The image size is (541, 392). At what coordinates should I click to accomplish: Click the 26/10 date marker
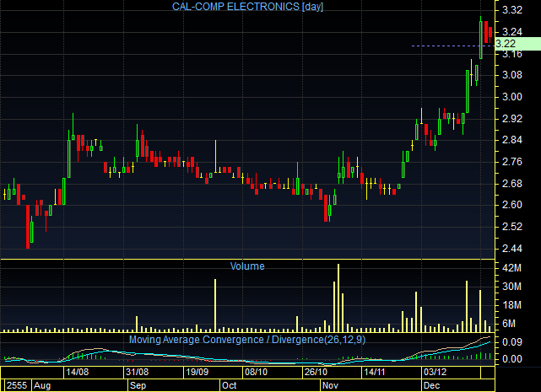tap(316, 372)
